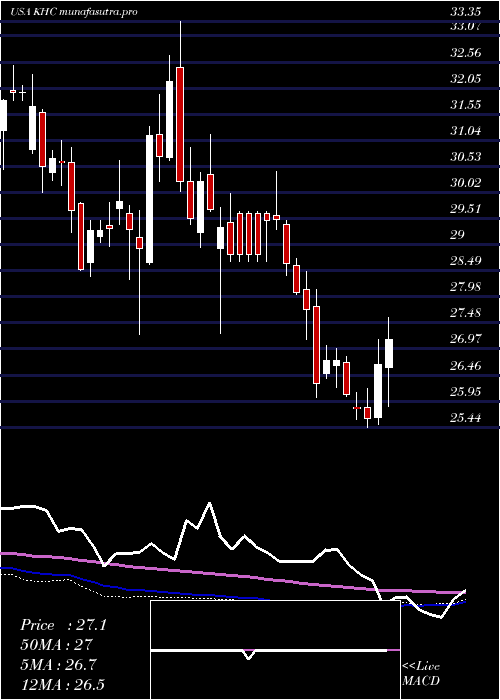Click the 27.98 price axis label
Viewport: 500px width, 700px height.
tap(466, 286)
